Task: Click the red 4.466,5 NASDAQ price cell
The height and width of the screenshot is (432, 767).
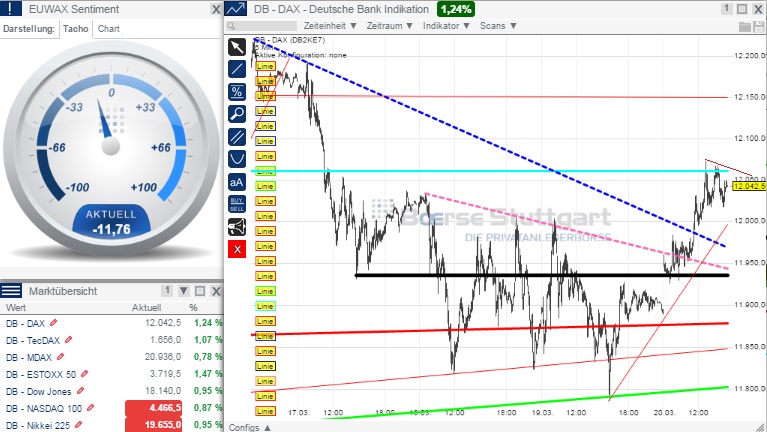Action: pyautogui.click(x=154, y=408)
